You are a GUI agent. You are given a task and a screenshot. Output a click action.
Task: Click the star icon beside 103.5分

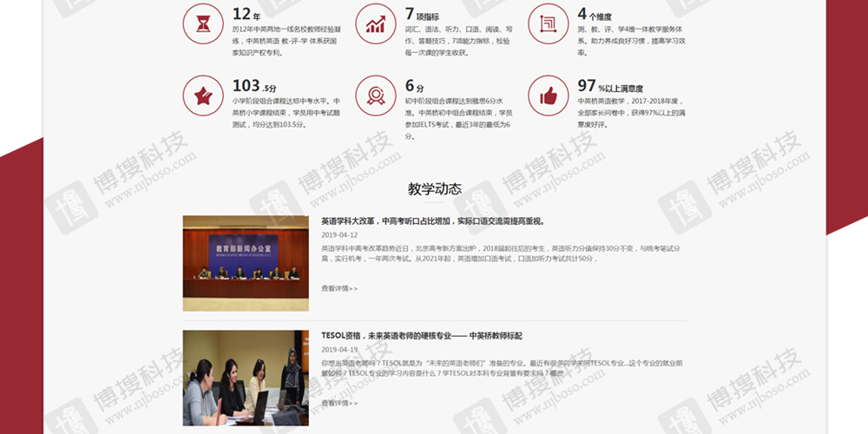[x=202, y=95]
